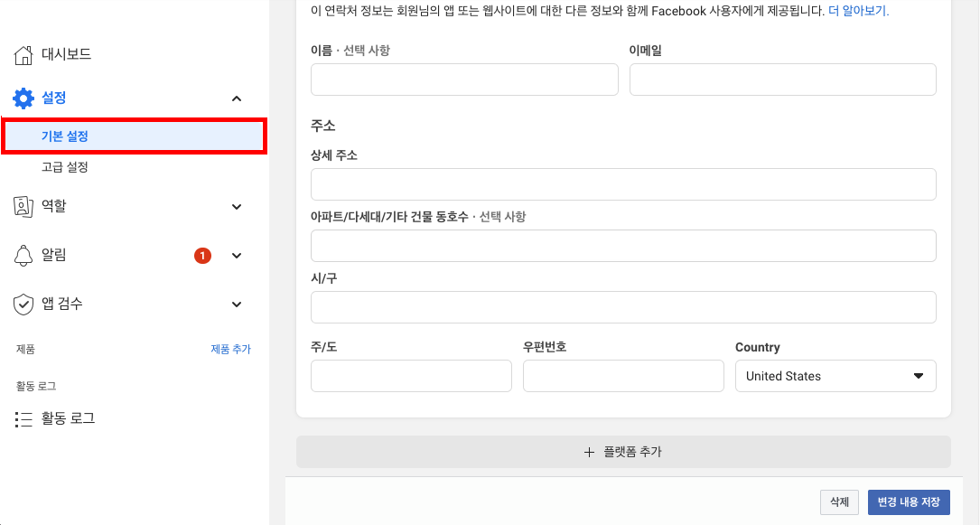Collapse the 설정 section chevron
The height and width of the screenshot is (525, 980).
click(x=237, y=98)
